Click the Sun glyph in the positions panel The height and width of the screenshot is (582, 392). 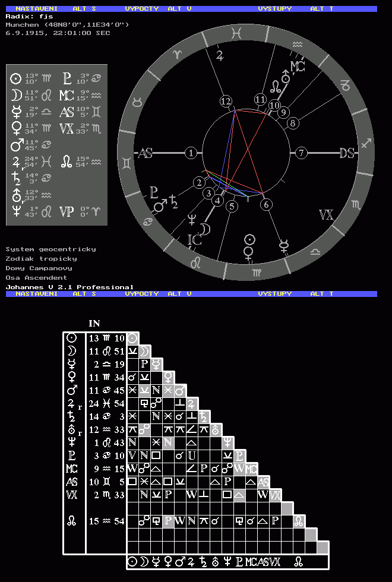point(16,78)
